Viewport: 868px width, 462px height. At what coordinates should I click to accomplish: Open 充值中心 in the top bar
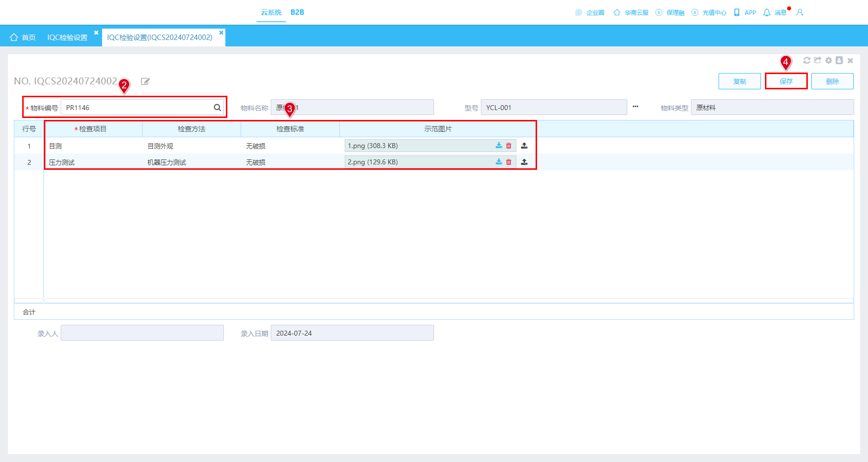pyautogui.click(x=709, y=12)
